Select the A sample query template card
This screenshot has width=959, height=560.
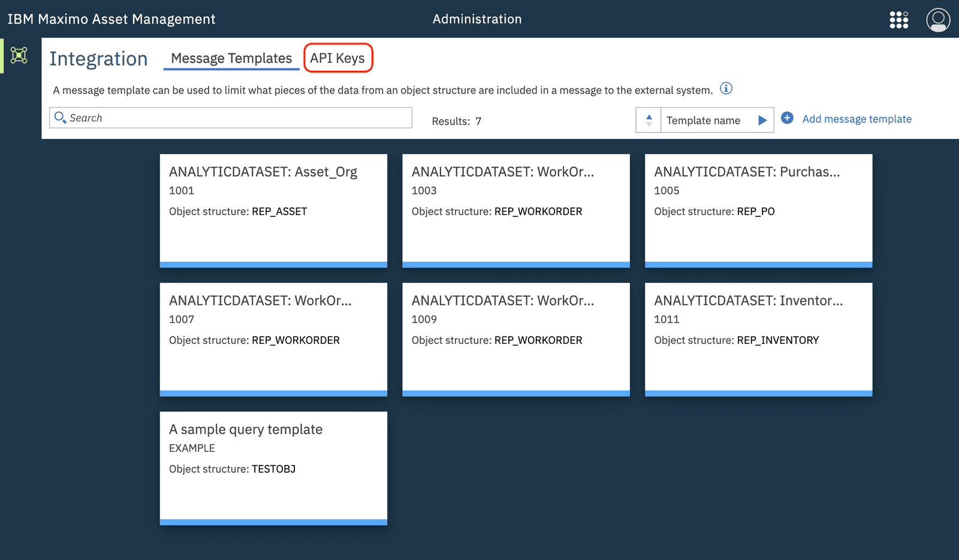coord(273,467)
